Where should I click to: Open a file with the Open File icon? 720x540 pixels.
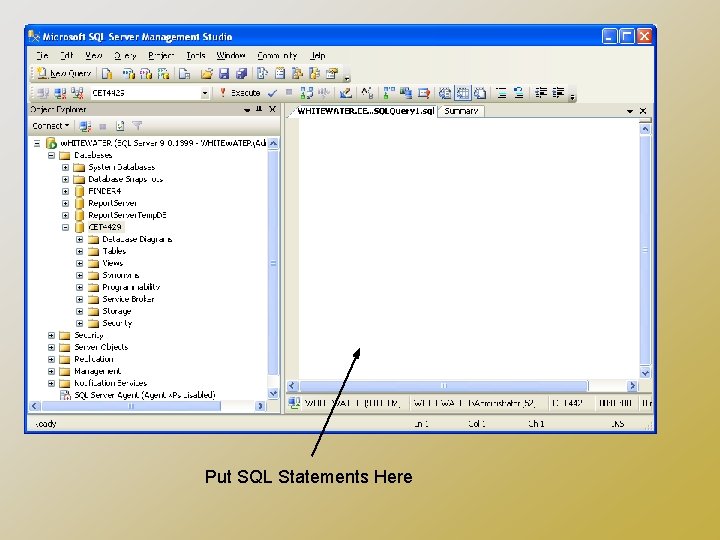[207, 73]
